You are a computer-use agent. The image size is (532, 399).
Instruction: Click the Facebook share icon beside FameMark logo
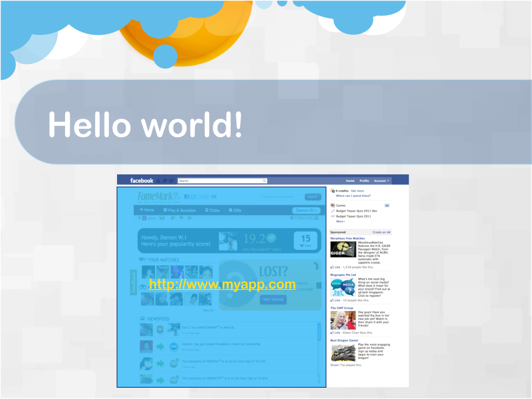187,197
